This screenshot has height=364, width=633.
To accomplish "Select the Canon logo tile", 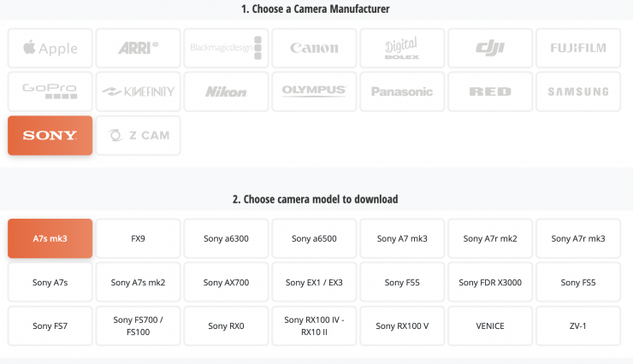I will pos(314,49).
